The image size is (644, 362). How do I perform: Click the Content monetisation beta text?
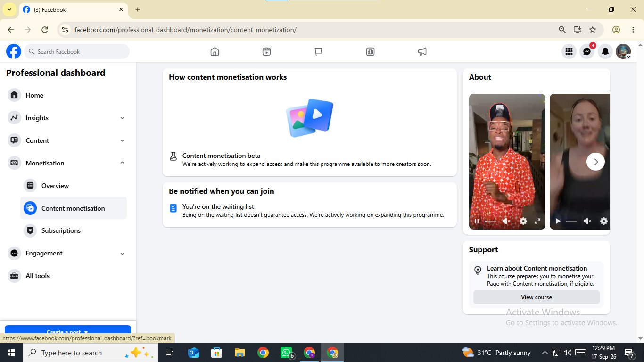pyautogui.click(x=221, y=156)
